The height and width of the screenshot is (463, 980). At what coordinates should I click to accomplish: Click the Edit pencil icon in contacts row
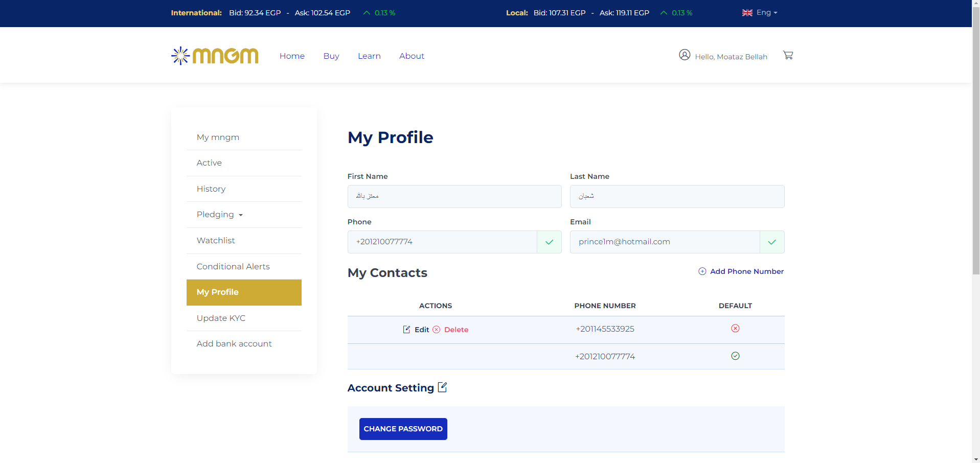406,330
